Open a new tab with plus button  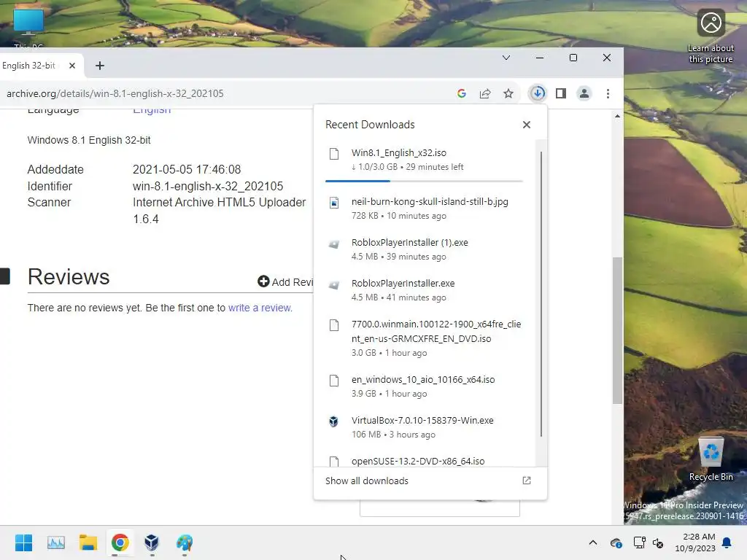tap(99, 66)
